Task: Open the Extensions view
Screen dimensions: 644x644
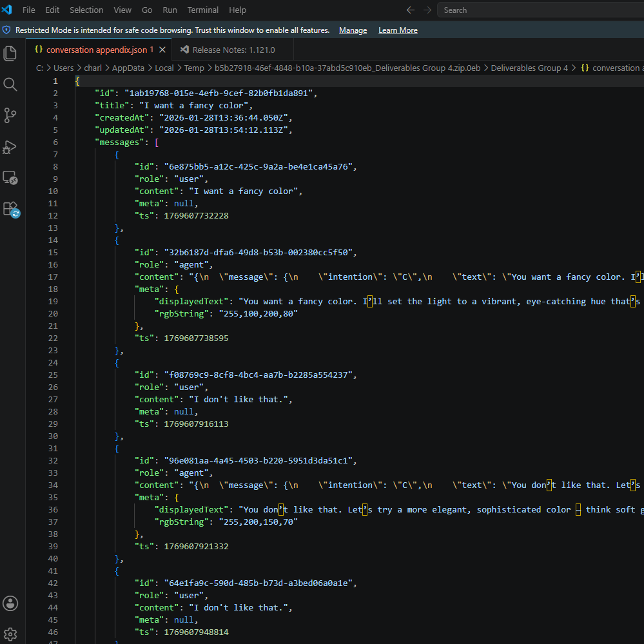Action: (x=10, y=209)
